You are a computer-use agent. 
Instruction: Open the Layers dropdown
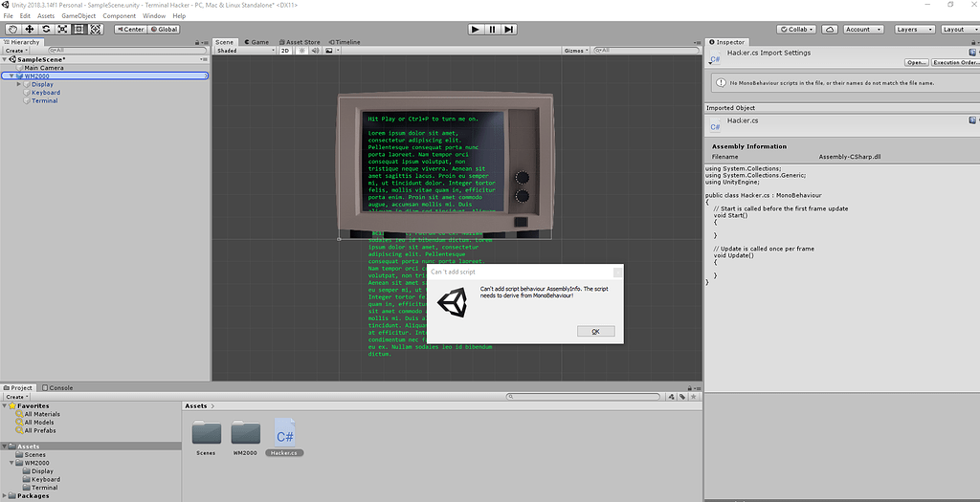912,30
